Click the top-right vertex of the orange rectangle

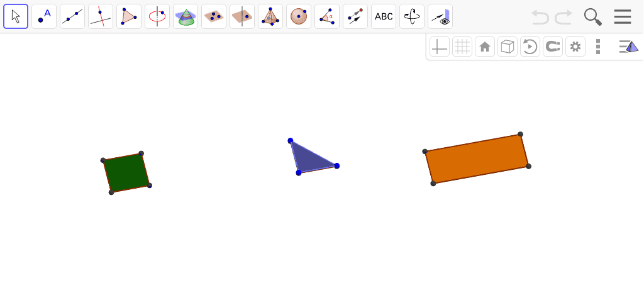(520, 134)
